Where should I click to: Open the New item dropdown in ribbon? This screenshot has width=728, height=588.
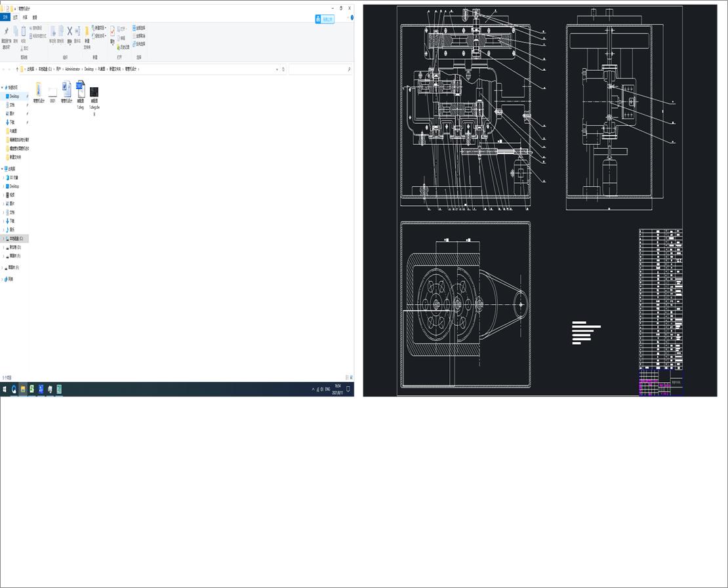(x=99, y=28)
